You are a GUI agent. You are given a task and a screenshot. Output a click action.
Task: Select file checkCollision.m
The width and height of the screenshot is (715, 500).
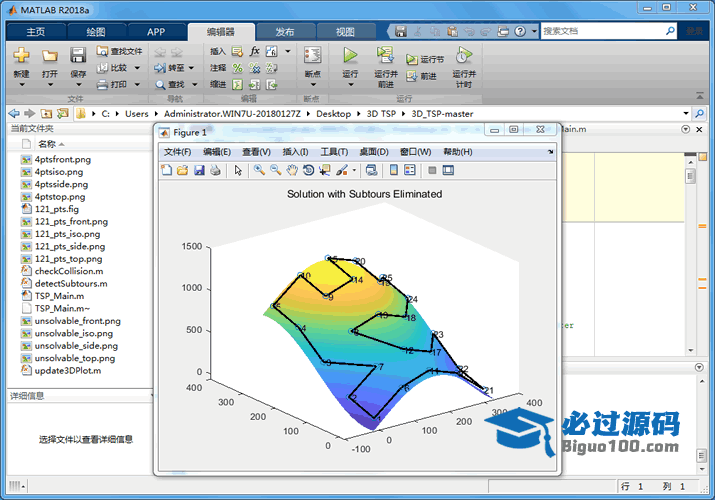69,271
